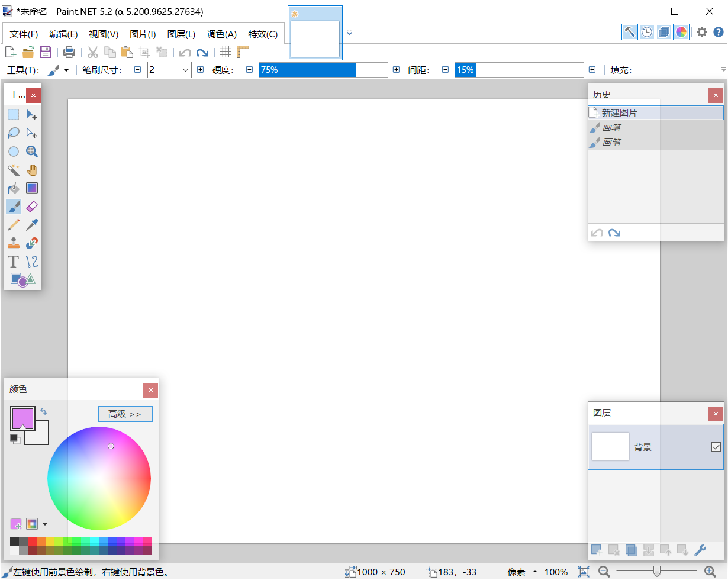Select 新建图片 history entry
728x580 pixels.
[655, 112]
